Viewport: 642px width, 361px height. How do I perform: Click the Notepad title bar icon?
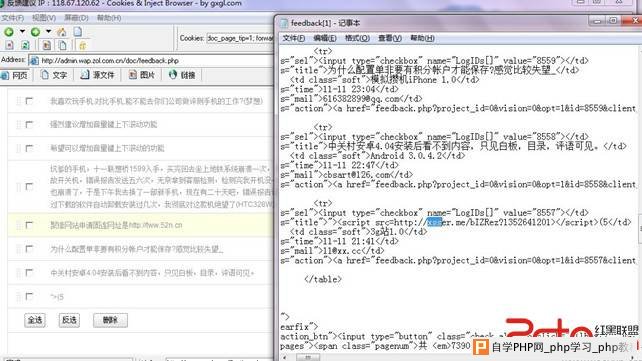click(284, 23)
